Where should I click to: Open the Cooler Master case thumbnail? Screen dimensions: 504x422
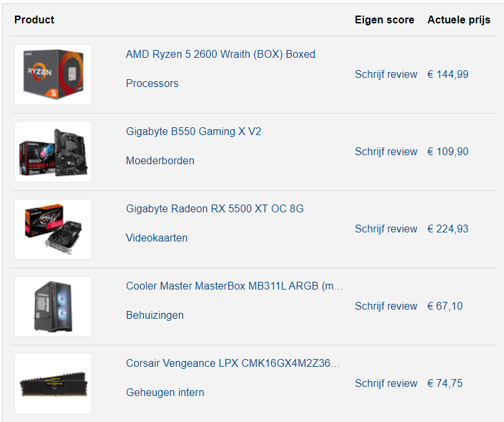click(53, 306)
